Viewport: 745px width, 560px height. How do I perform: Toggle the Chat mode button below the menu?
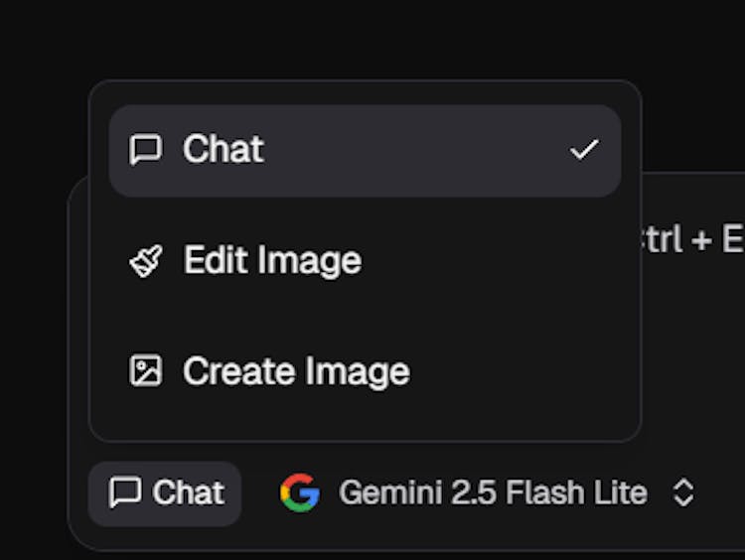coord(165,492)
